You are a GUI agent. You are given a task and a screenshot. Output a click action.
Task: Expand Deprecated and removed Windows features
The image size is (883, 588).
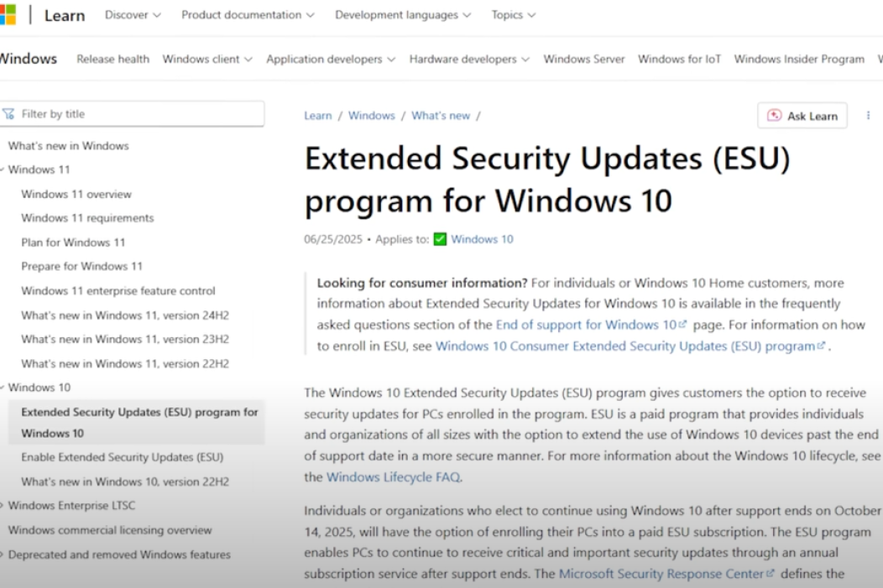click(3, 554)
